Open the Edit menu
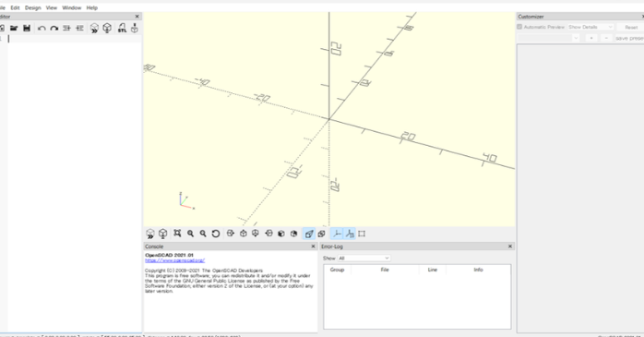644x337 pixels. point(15,7)
